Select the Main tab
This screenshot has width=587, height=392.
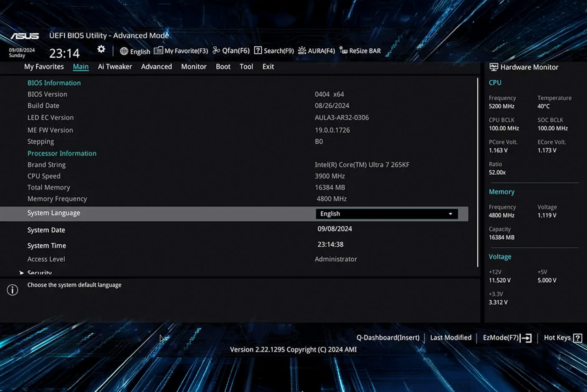click(81, 67)
